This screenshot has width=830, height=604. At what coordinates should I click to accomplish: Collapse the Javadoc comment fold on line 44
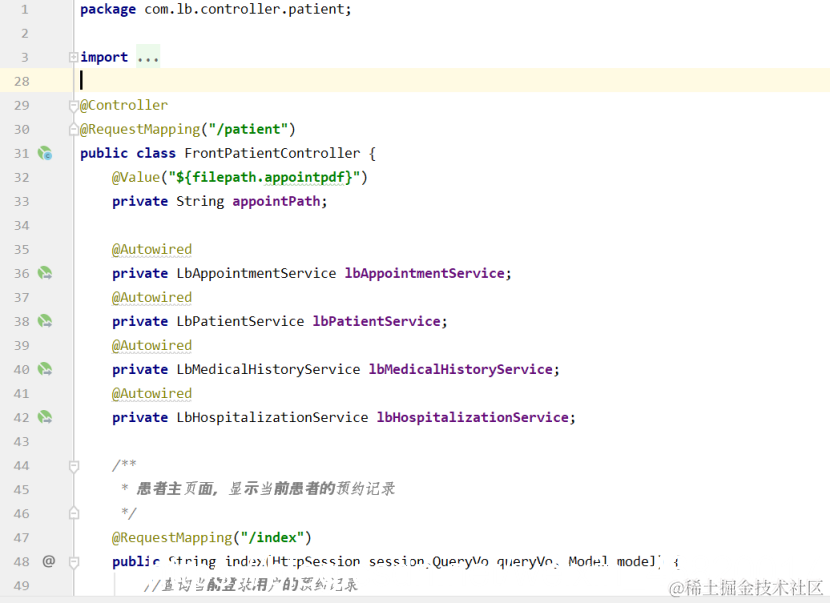[x=74, y=466]
